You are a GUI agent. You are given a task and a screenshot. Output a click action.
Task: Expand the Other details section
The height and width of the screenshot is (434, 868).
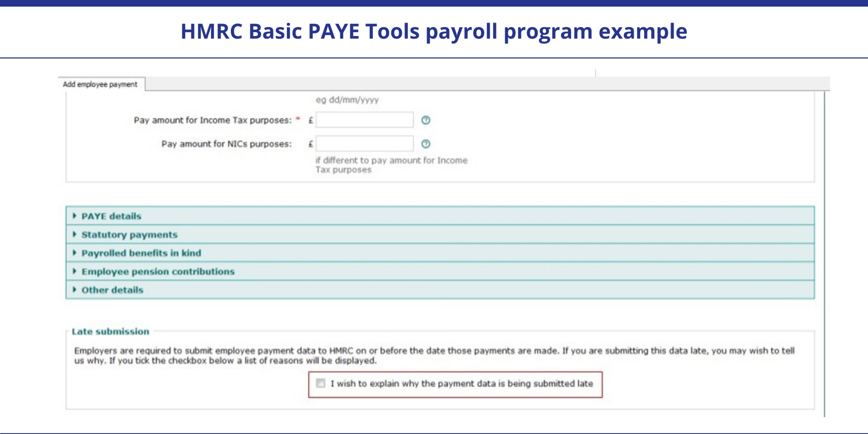(x=112, y=290)
